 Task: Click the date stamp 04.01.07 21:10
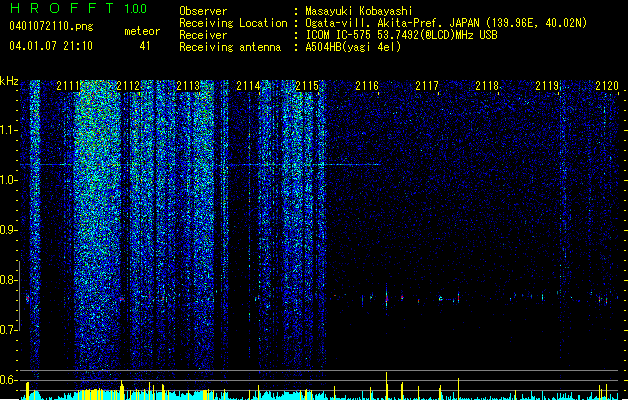pyautogui.click(x=51, y=46)
